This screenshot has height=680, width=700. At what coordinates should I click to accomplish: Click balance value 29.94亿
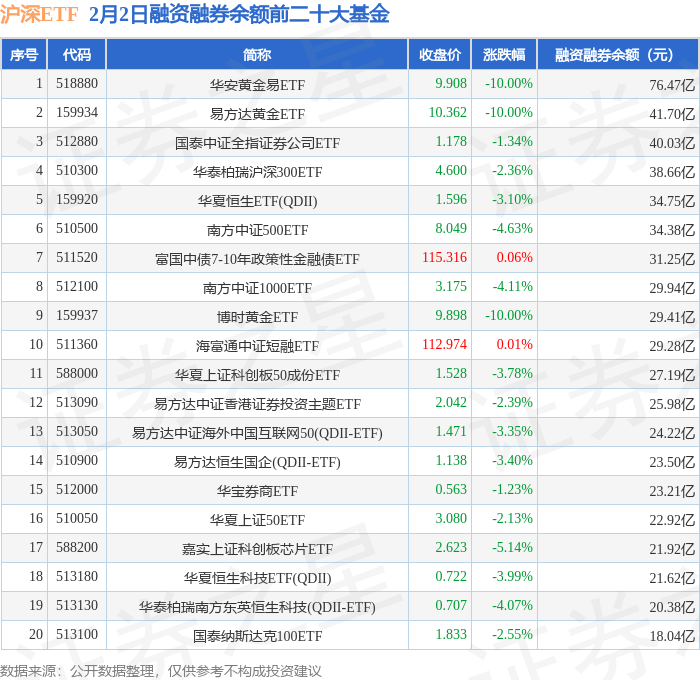(x=672, y=288)
